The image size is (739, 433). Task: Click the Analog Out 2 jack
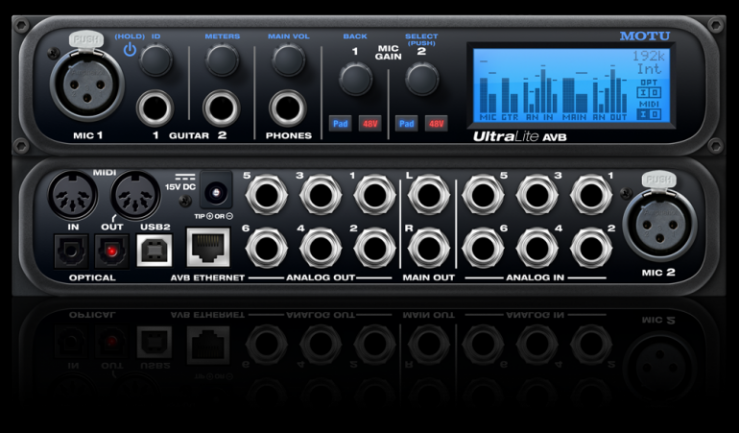[375, 248]
